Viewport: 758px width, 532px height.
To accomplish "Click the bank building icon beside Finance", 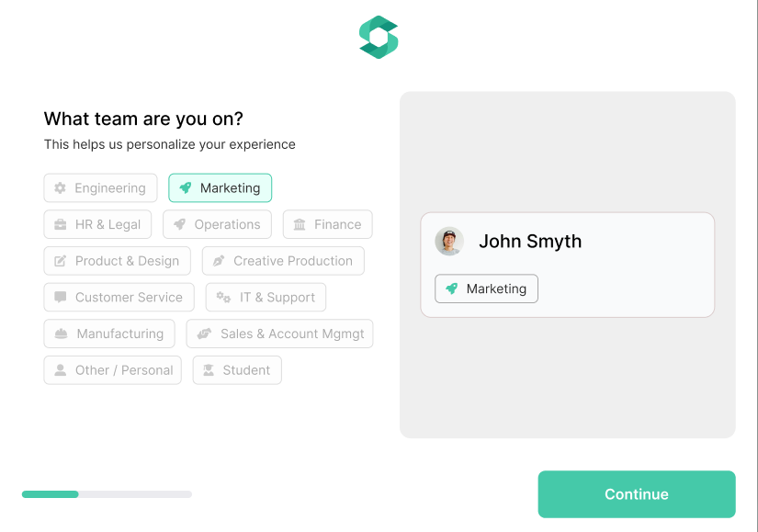I will [x=300, y=224].
